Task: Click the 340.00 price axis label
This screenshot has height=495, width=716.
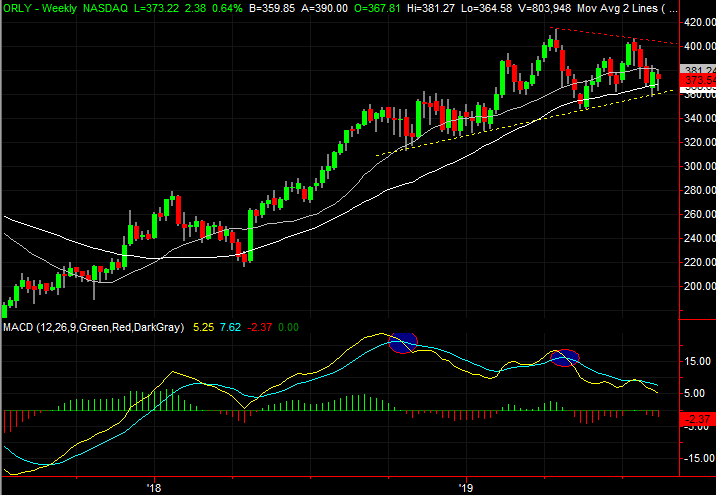Action: (x=700, y=118)
